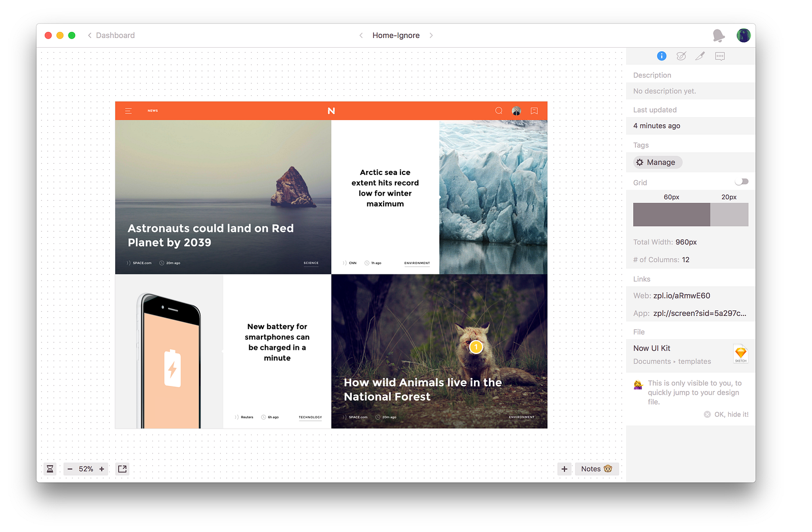
Task: Open version history with the hourglass icon
Action: pyautogui.click(x=50, y=469)
